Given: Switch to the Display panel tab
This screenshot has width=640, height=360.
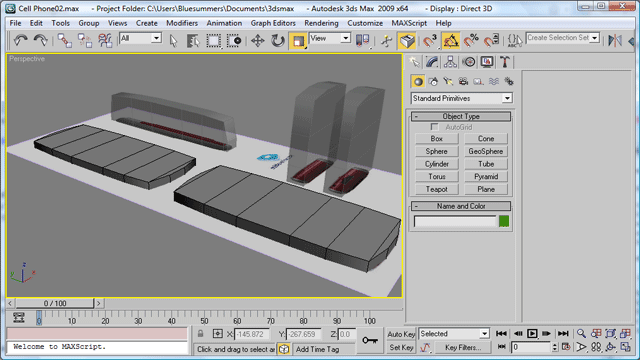Looking at the screenshot, I should tap(487, 62).
